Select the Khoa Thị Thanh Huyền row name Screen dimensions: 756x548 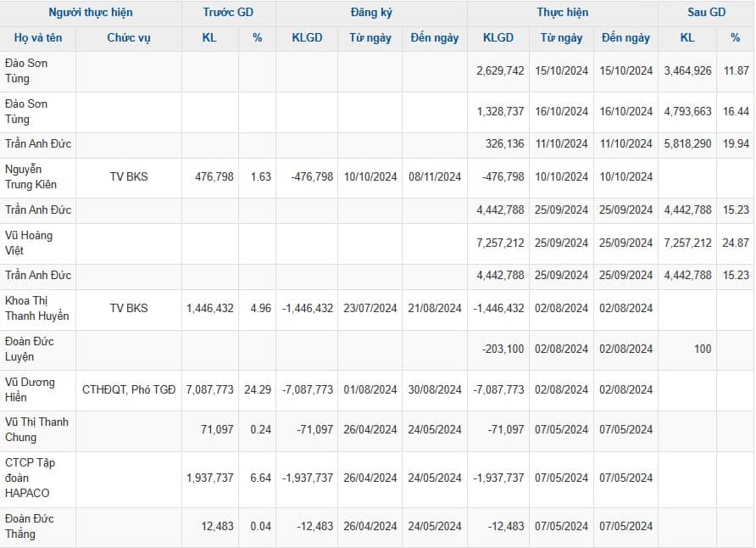36,309
